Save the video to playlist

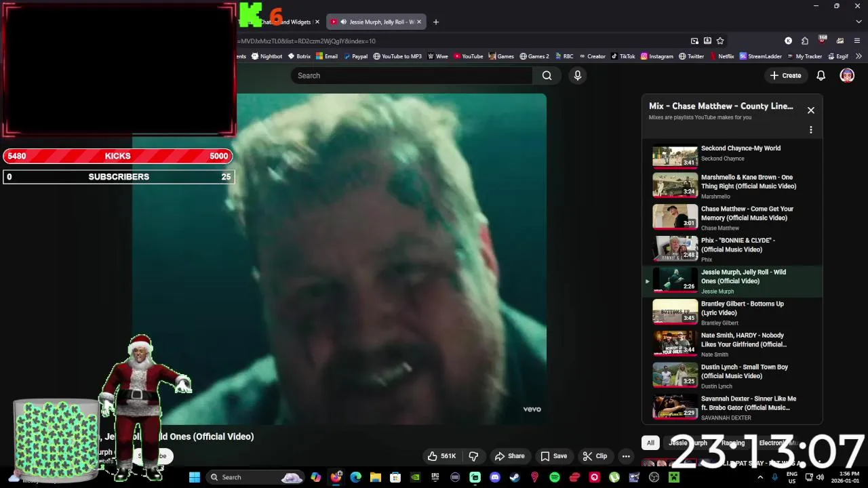(x=553, y=456)
